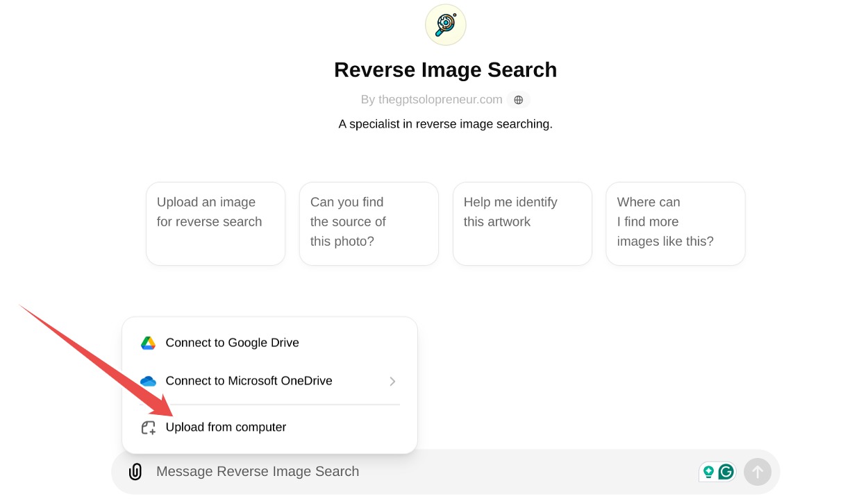Open the thegptsolopreneur.com creator link
The image size is (868, 501).
[439, 99]
